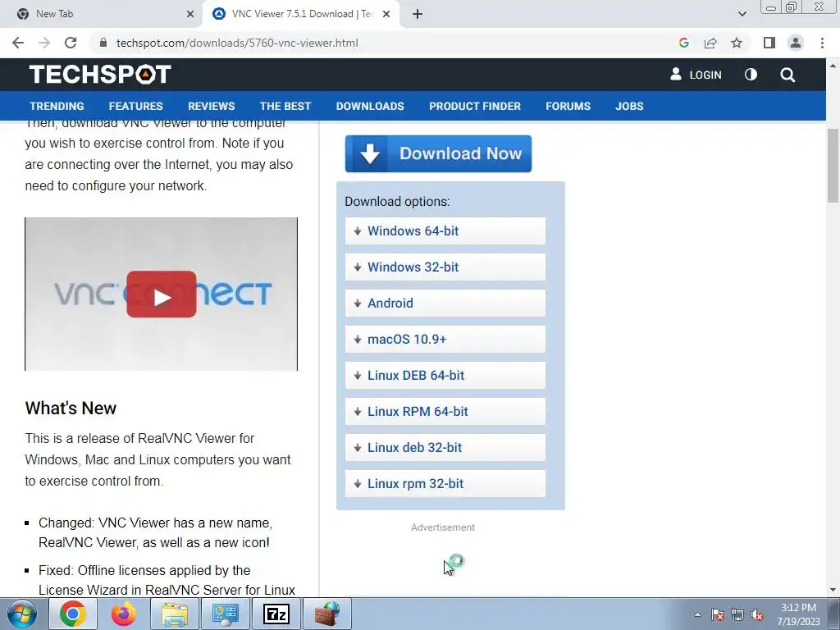Open Chrome from the taskbar

coord(73,614)
